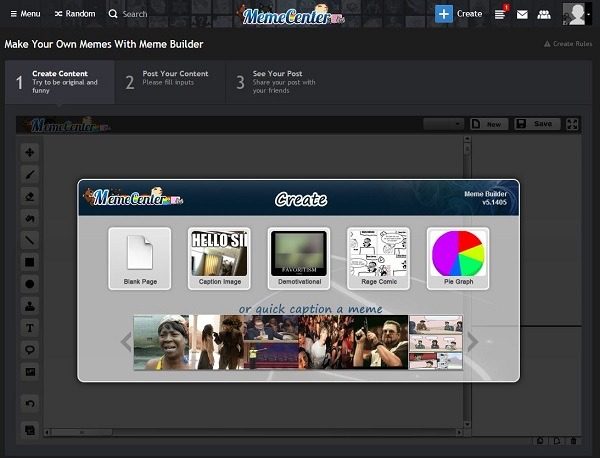The image size is (600, 458).
Task: Select the Stamp tool
Action: [29, 306]
